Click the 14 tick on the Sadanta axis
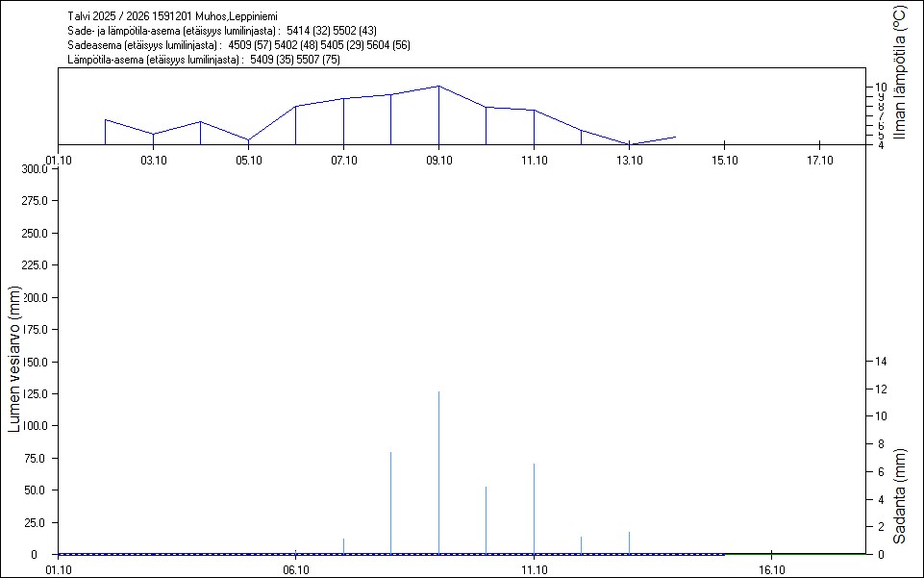924x578 pixels. (x=880, y=362)
